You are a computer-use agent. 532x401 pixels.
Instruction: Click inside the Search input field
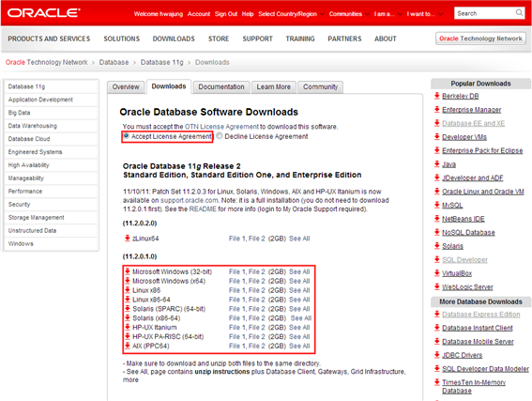485,13
